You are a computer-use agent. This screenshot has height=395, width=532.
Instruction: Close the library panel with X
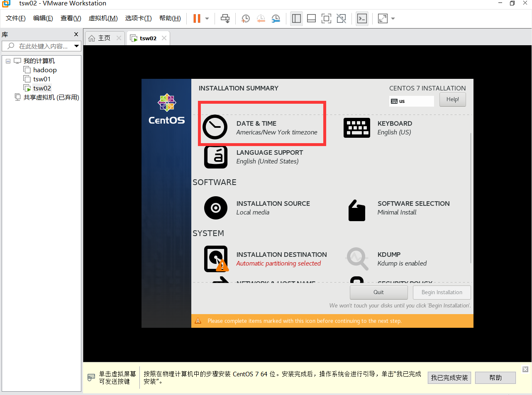(76, 34)
